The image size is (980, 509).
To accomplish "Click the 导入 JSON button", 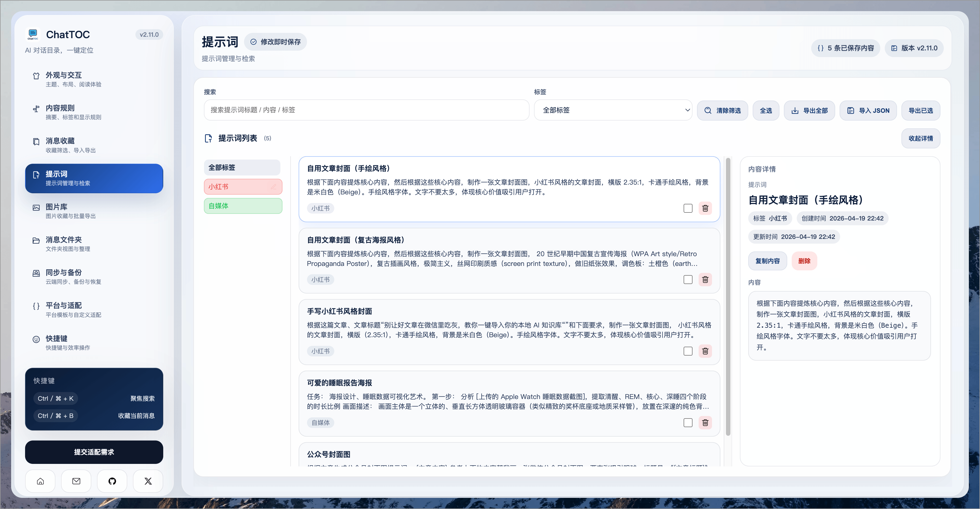I will coord(868,110).
